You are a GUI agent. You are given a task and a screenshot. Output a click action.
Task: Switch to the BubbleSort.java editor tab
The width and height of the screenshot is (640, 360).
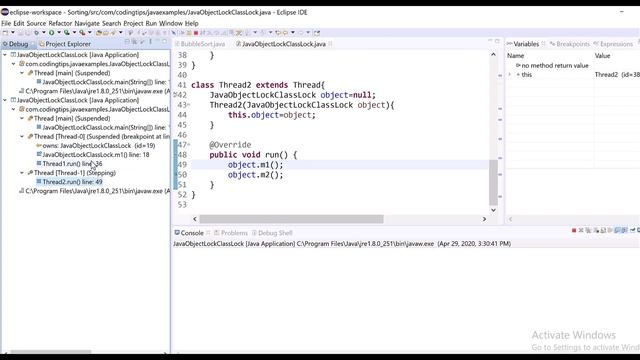coord(200,44)
